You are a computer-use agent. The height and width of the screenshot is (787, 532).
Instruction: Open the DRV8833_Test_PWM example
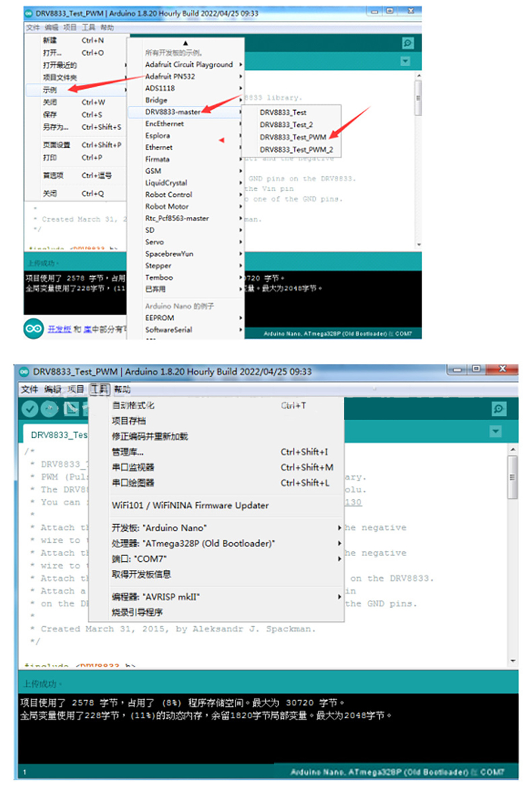[291, 137]
